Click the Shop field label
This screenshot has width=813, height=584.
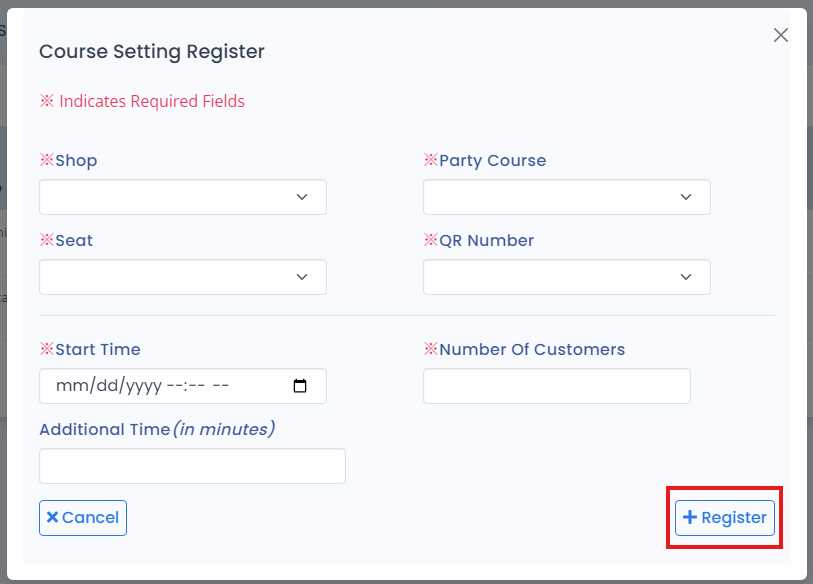tap(76, 160)
